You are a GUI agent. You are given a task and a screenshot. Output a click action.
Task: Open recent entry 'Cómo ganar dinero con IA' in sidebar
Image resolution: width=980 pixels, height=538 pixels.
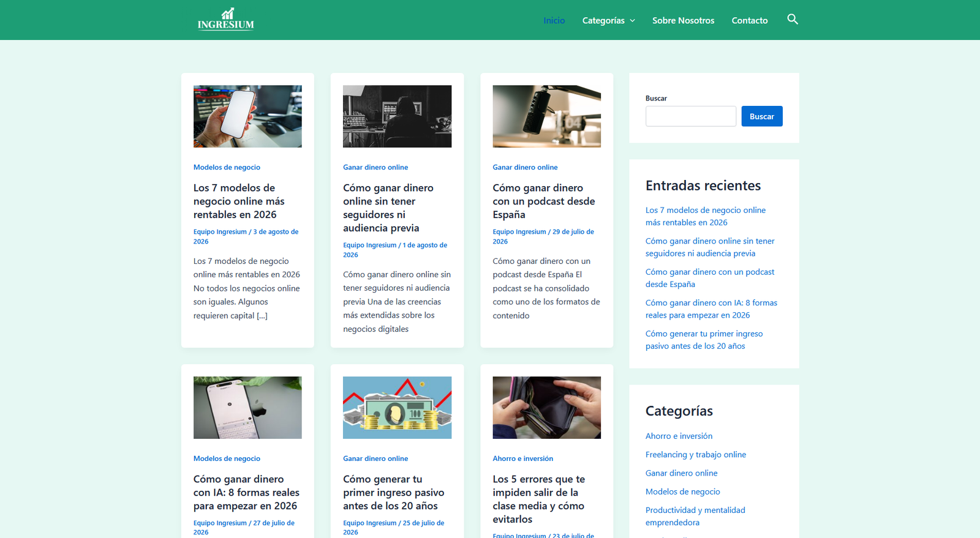tap(711, 309)
